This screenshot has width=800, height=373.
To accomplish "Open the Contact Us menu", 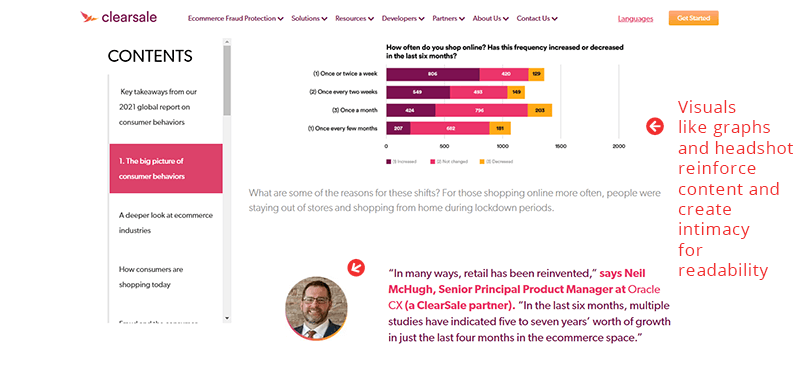I will click(537, 18).
